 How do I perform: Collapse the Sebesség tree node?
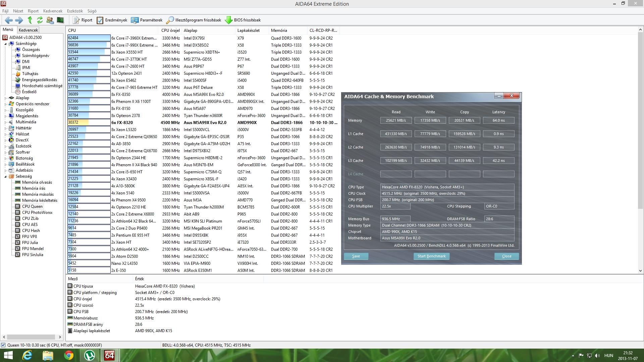tap(6, 177)
